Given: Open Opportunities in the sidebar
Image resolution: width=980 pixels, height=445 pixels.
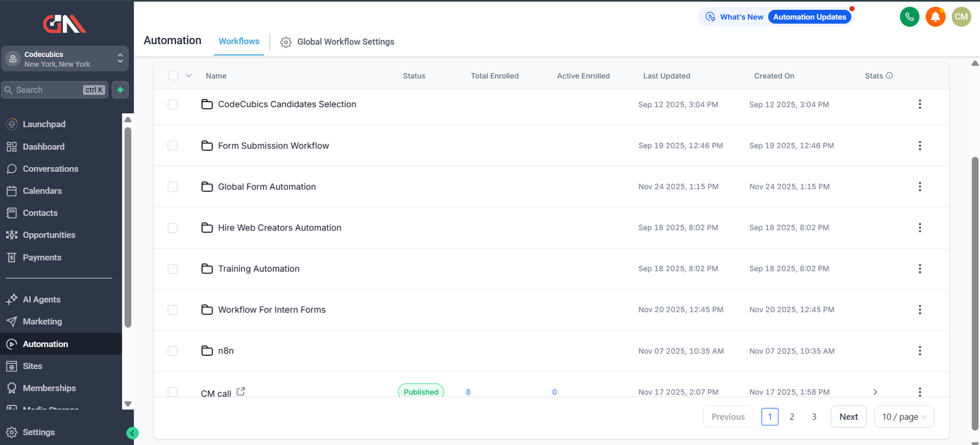Looking at the screenshot, I should [49, 235].
